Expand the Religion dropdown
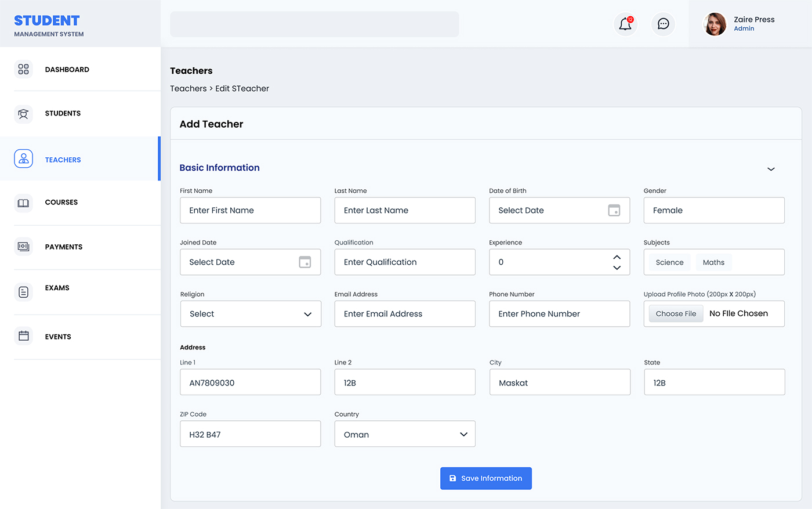The image size is (812, 509). 307,314
